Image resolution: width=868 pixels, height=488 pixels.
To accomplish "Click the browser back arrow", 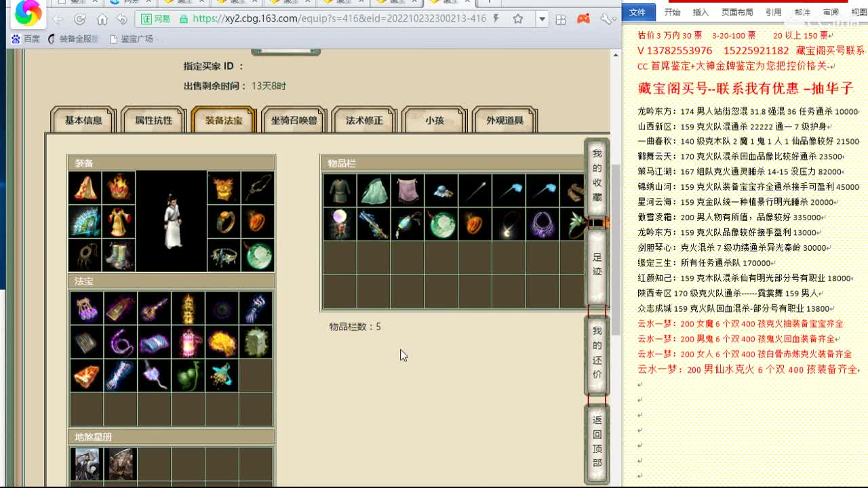I will click(58, 19).
